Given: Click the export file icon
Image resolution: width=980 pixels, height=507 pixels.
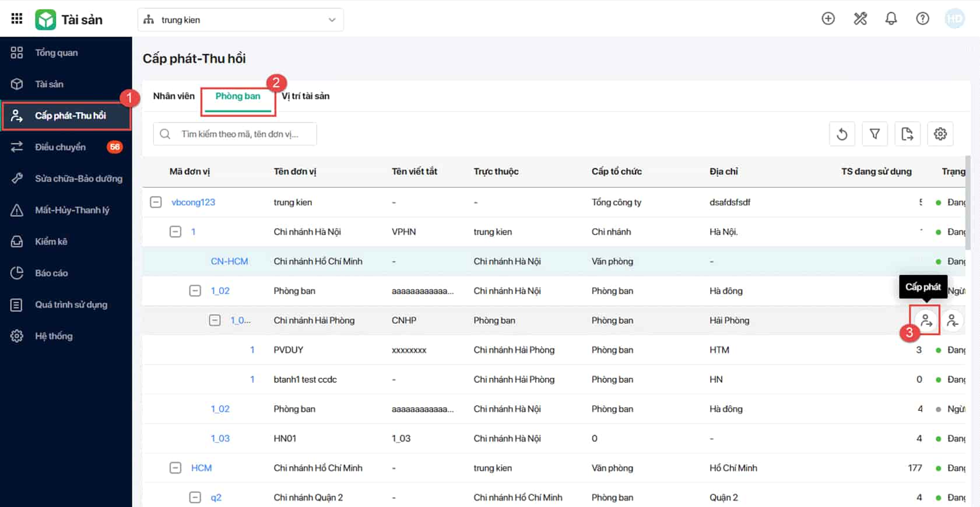Looking at the screenshot, I should point(907,134).
